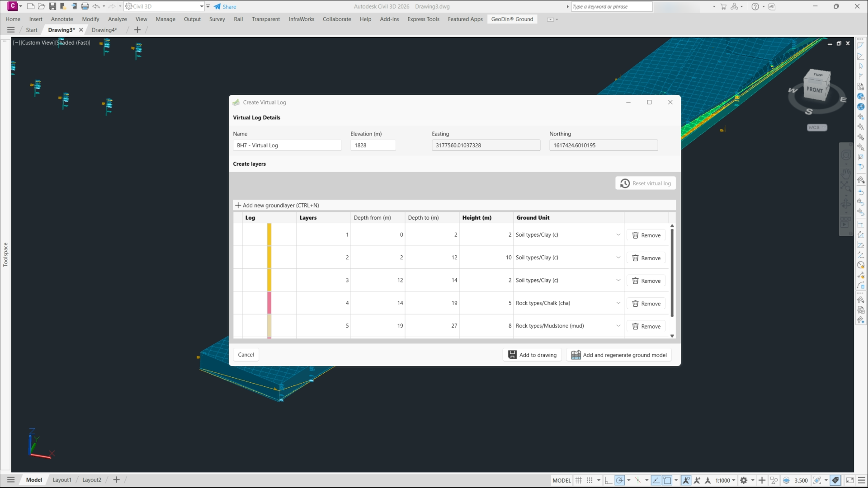Open Rock types/Mudstone (mud) dropdown
This screenshot has width=868, height=488.
[618, 326]
